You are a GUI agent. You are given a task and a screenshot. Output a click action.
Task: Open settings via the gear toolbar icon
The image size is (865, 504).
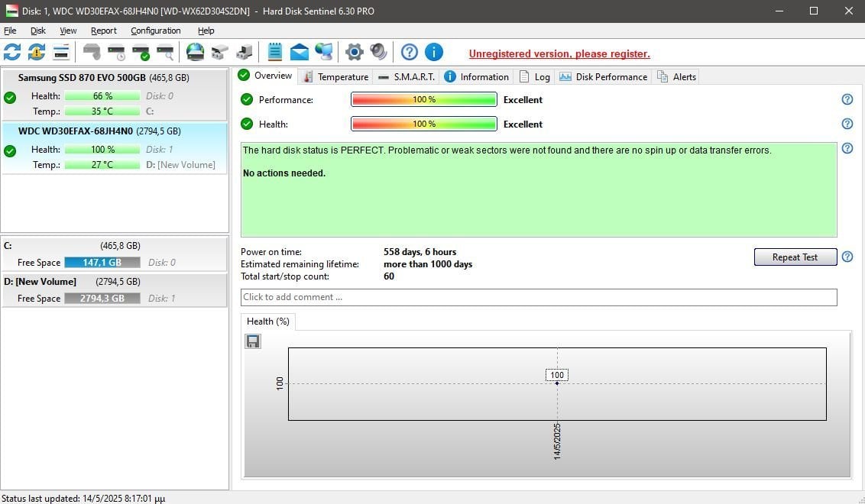[x=354, y=52]
